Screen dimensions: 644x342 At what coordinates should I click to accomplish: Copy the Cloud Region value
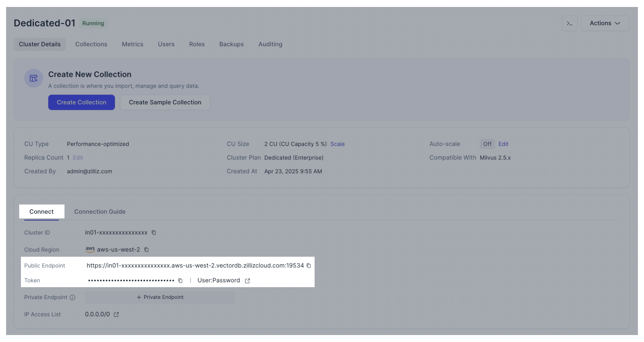point(146,250)
